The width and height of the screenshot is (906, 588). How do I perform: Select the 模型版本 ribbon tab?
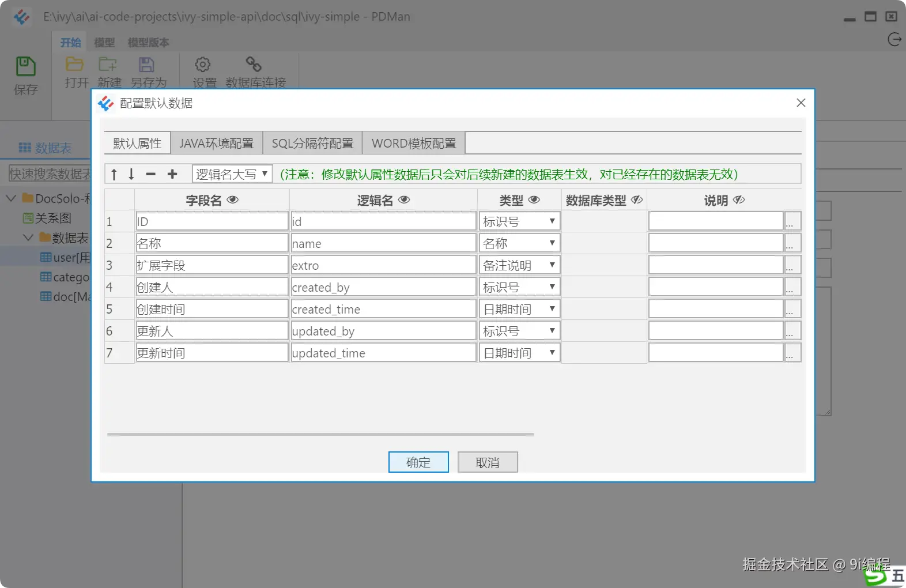pyautogui.click(x=148, y=43)
